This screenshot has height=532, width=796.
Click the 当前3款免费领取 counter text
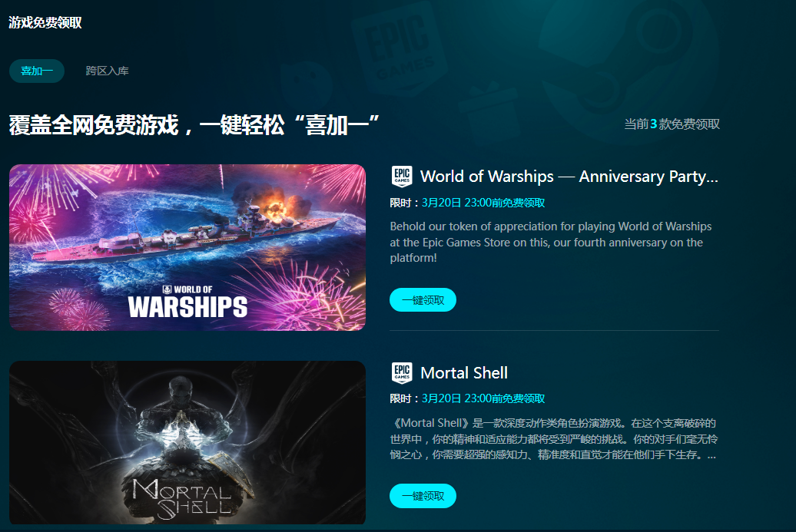[672, 124]
